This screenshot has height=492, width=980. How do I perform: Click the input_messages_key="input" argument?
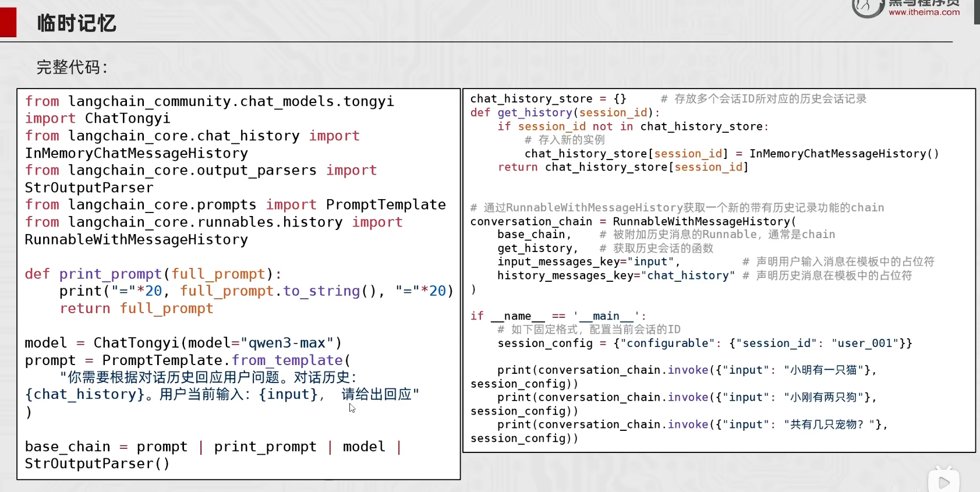pyautogui.click(x=589, y=262)
